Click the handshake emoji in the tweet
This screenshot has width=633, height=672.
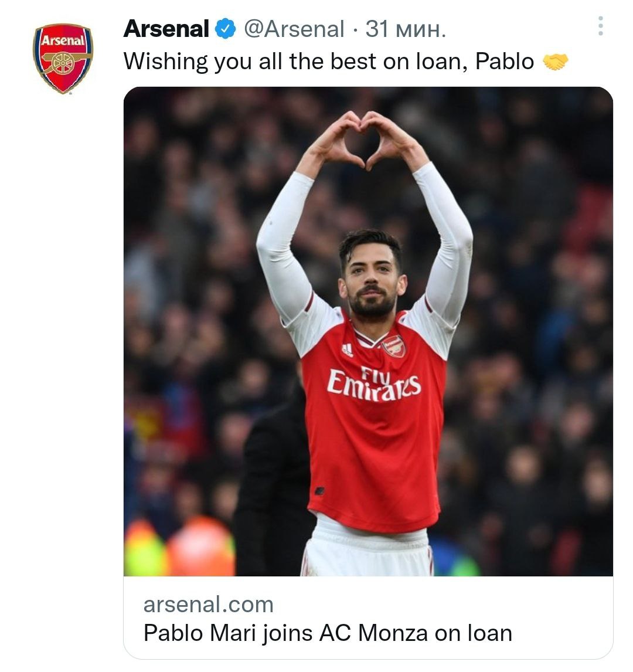555,62
